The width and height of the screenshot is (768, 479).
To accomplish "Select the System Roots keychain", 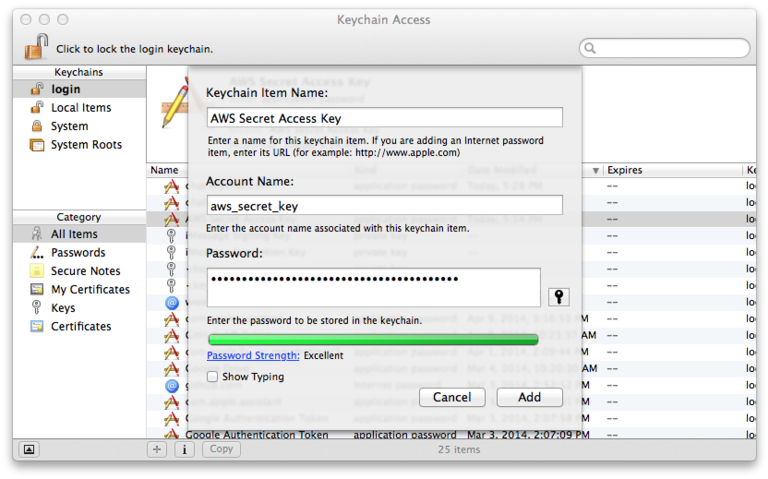I will [x=79, y=145].
